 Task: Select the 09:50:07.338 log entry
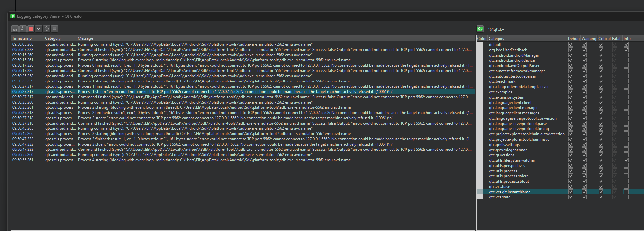[243, 50]
